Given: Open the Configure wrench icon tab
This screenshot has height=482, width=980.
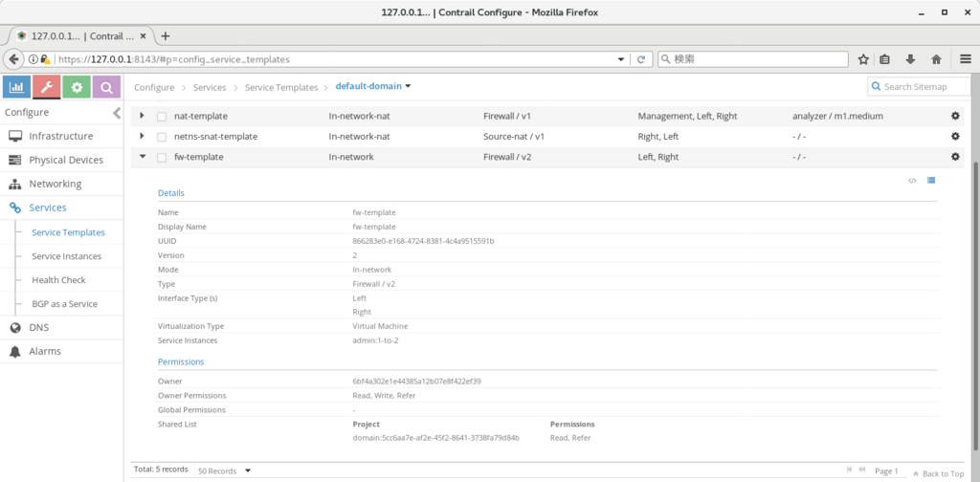Looking at the screenshot, I should pyautogui.click(x=47, y=87).
